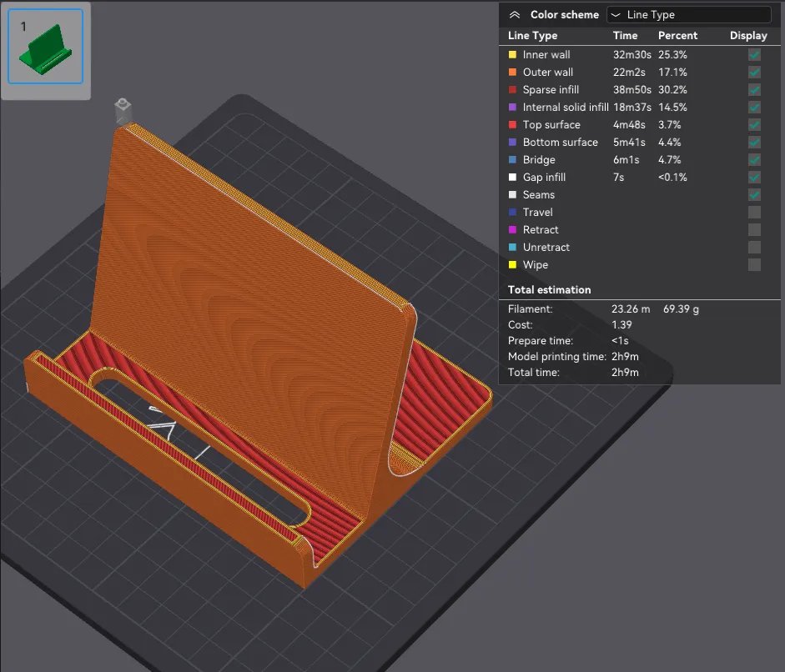Screen dimensions: 785x672
Task: Click the Time column header
Action: click(x=625, y=36)
